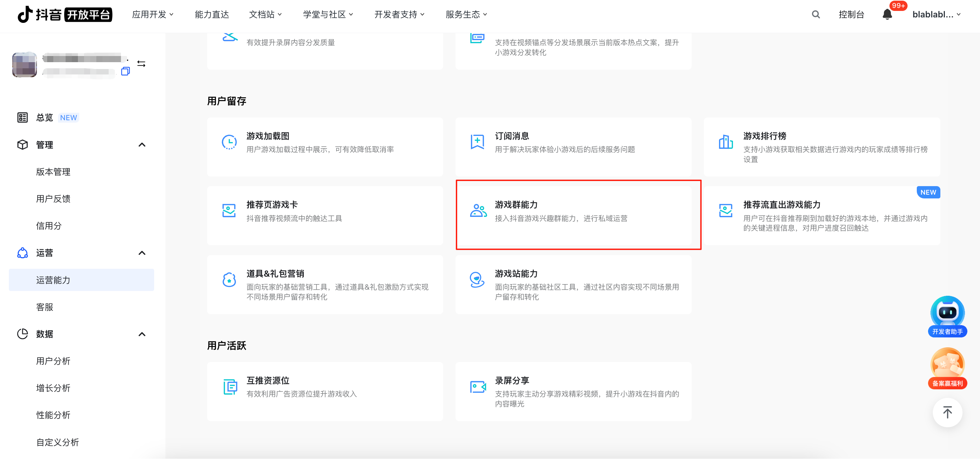Click the 游戏加载图 clock icon
Screen dimensions: 980x459
click(x=229, y=142)
